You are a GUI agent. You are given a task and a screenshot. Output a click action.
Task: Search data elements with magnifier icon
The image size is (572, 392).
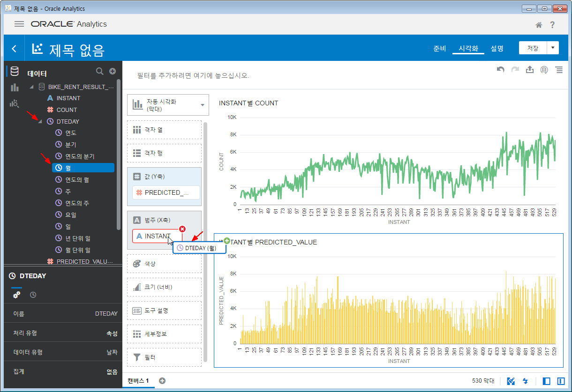tap(99, 71)
